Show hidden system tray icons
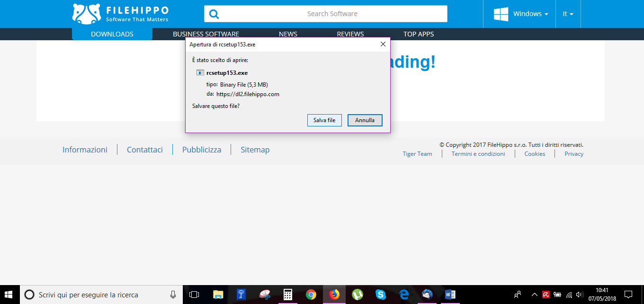The height and width of the screenshot is (304, 644). [x=535, y=295]
